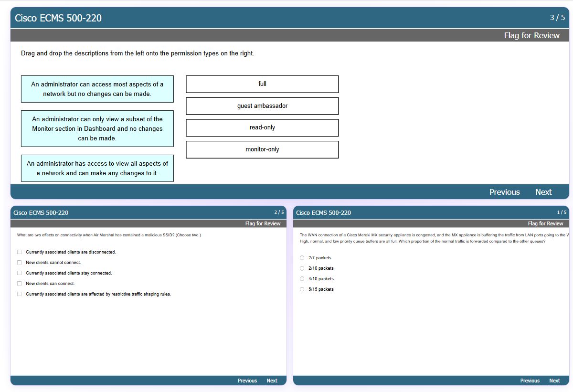Tick 'Currently associated clients stay connected' checkbox
This screenshot has width=573, height=392.
coord(20,273)
